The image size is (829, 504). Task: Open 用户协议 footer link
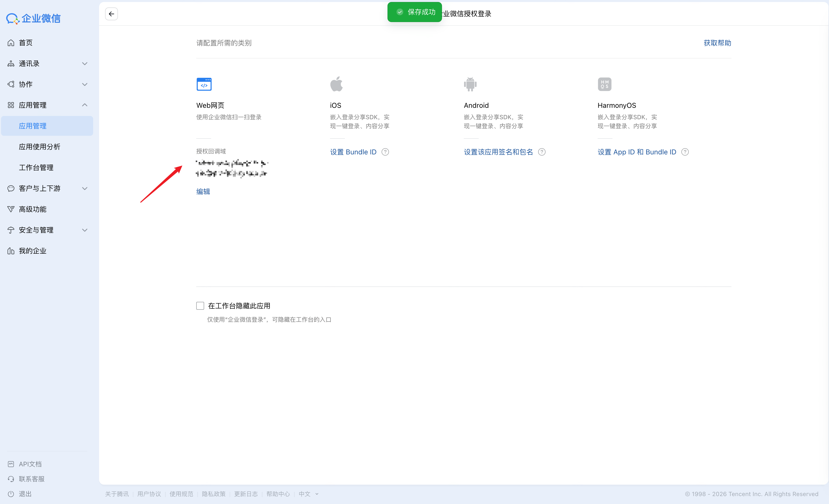pyautogui.click(x=149, y=494)
